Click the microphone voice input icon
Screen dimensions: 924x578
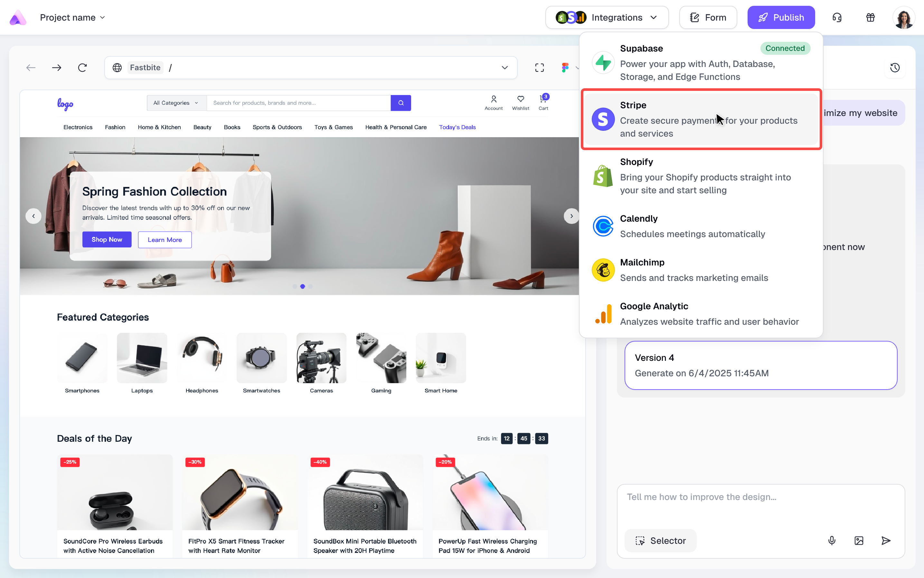pyautogui.click(x=832, y=541)
